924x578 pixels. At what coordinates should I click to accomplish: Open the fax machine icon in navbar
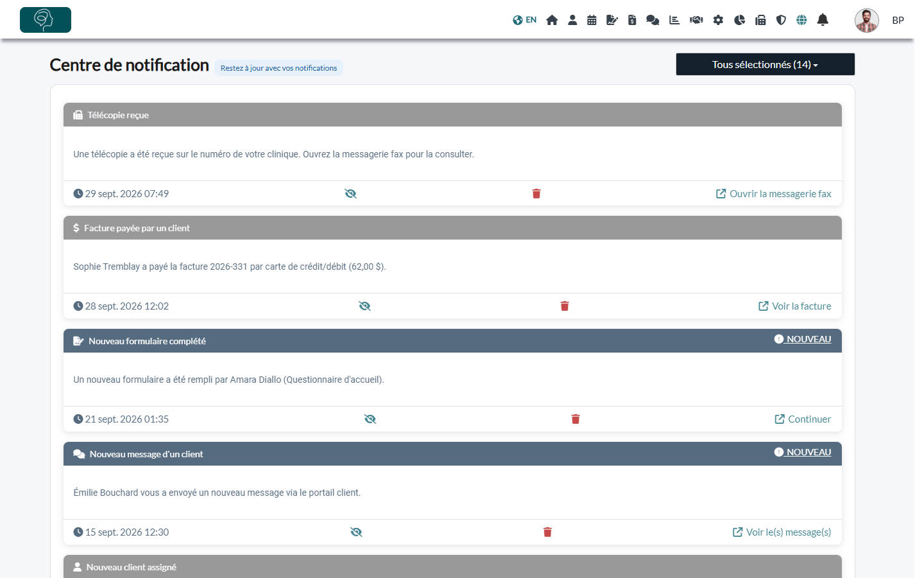click(760, 20)
